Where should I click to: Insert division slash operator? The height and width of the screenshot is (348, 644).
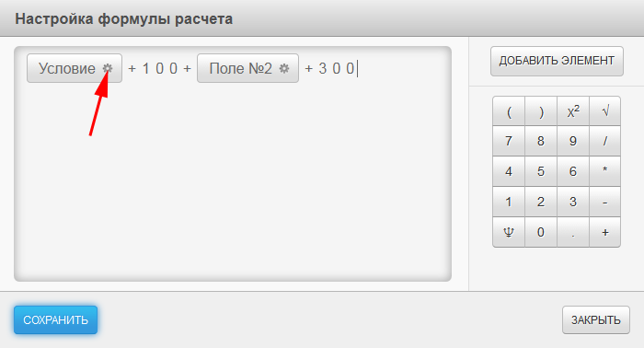605,141
